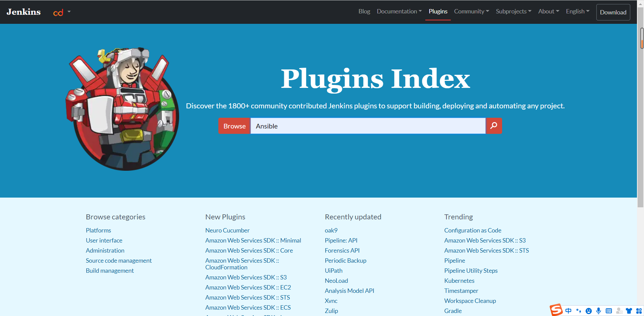Open the English language dropdown
Image resolution: width=644 pixels, height=316 pixels.
[578, 11]
